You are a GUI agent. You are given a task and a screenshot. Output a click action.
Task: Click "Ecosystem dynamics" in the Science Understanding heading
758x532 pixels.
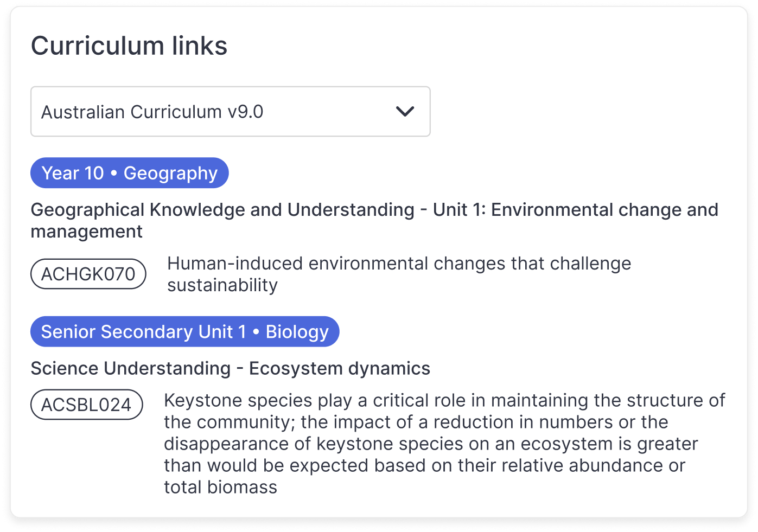(340, 369)
